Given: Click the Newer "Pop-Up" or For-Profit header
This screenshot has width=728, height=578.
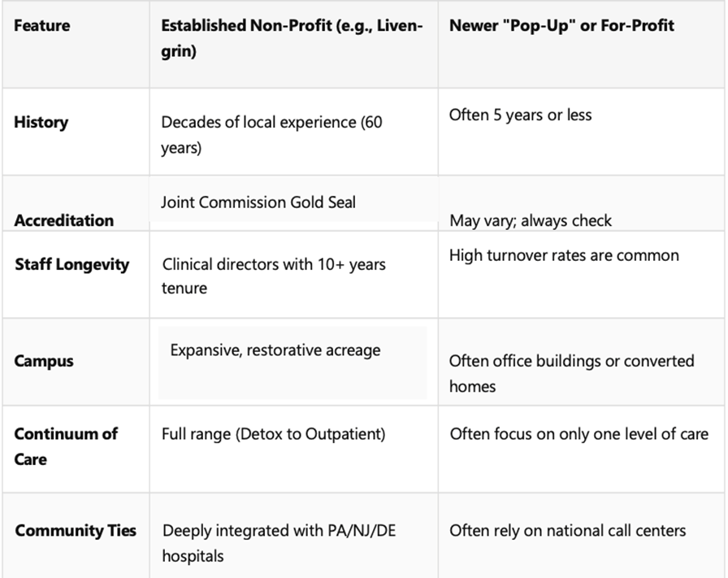Looking at the screenshot, I should tap(561, 26).
